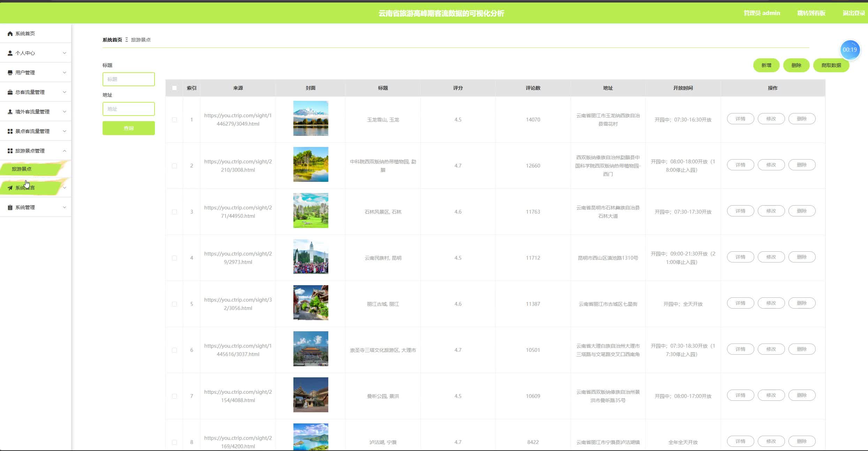Click the 境外客流量管理 user icon
868x451 pixels.
point(10,112)
